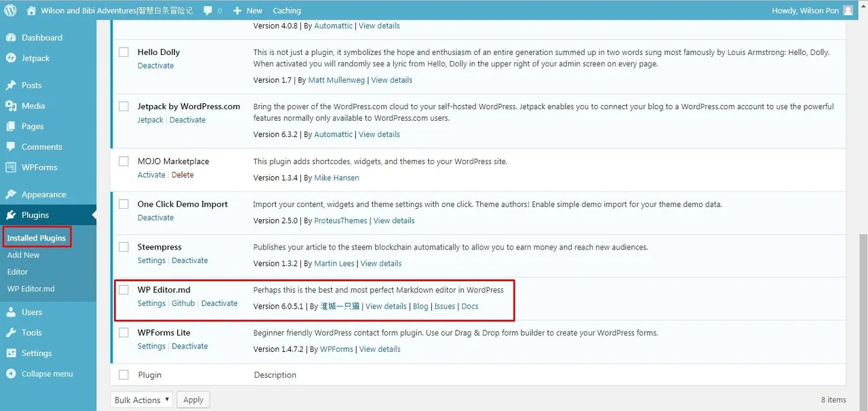Click the Jetpack icon in the sidebar
Viewport: 868px width, 411px height.
[x=11, y=58]
